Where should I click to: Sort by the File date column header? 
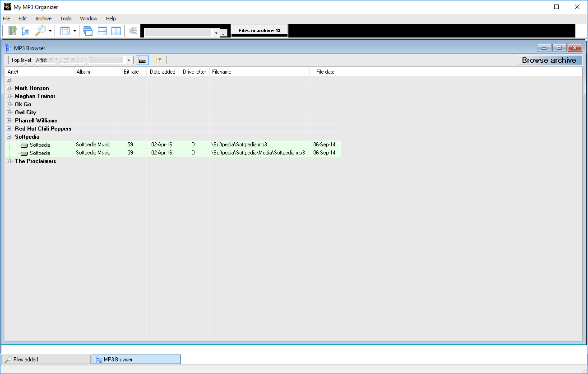(x=325, y=72)
